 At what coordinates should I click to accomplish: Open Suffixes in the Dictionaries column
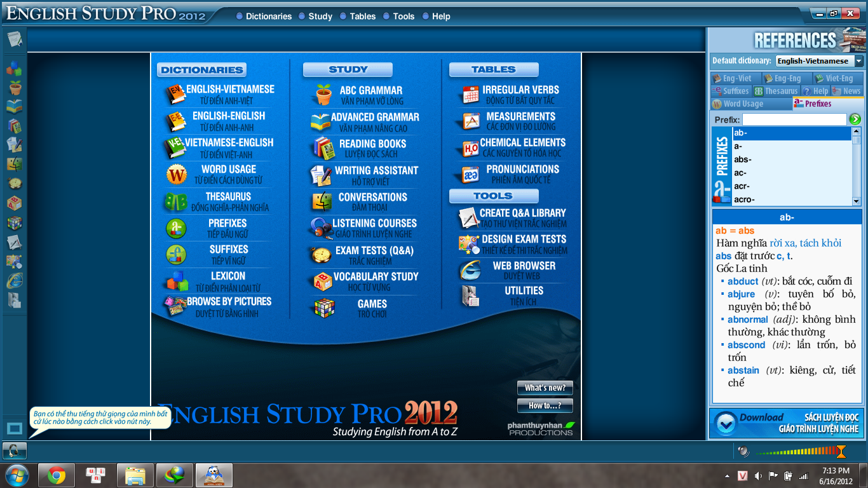(x=219, y=255)
